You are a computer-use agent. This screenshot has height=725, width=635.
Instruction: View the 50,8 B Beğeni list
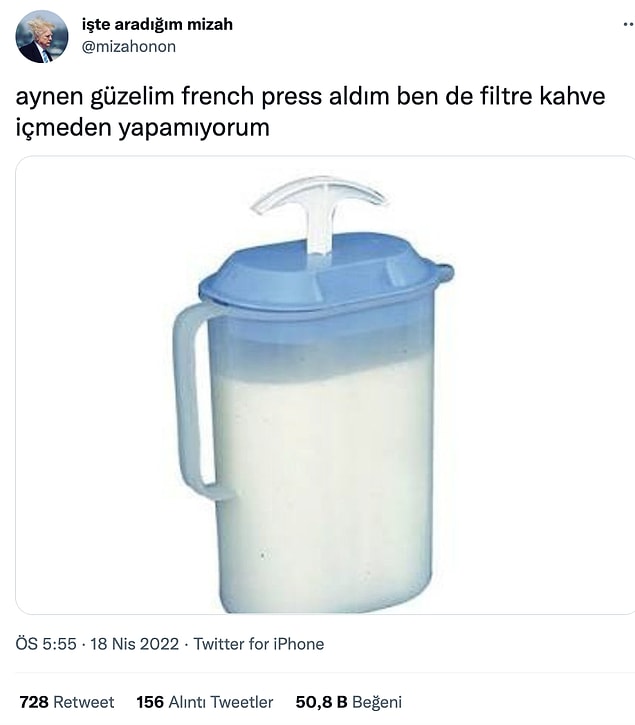tap(349, 702)
